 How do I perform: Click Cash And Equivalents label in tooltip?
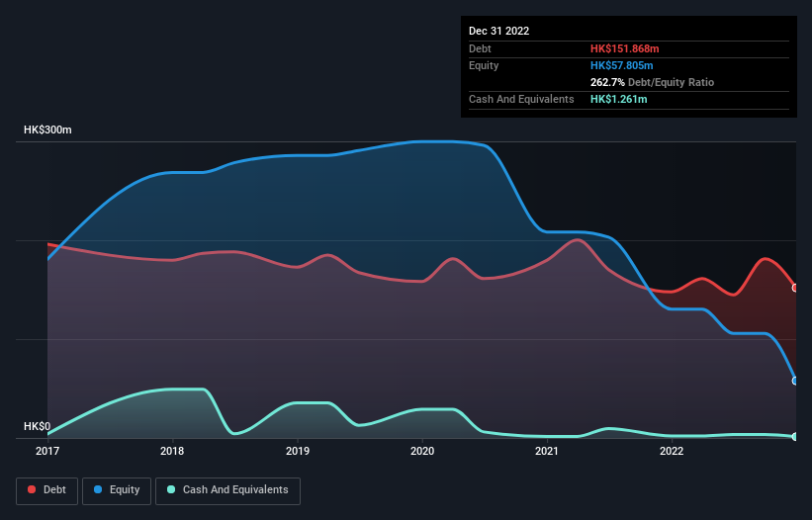pyautogui.click(x=521, y=99)
